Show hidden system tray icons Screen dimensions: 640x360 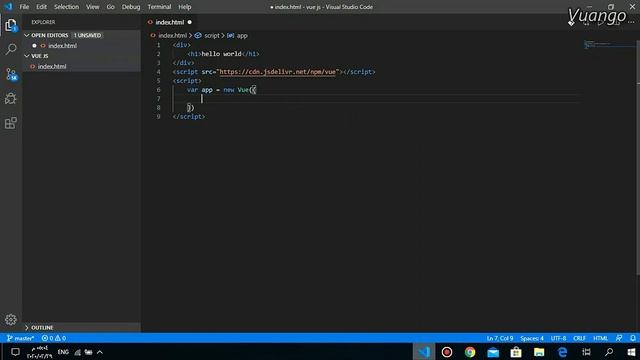tap(100, 352)
